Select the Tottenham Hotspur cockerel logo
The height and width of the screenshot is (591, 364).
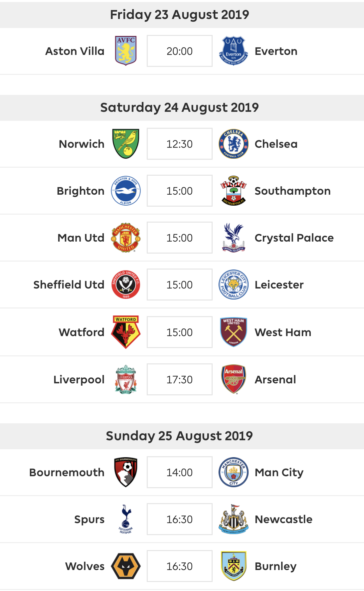[126, 519]
